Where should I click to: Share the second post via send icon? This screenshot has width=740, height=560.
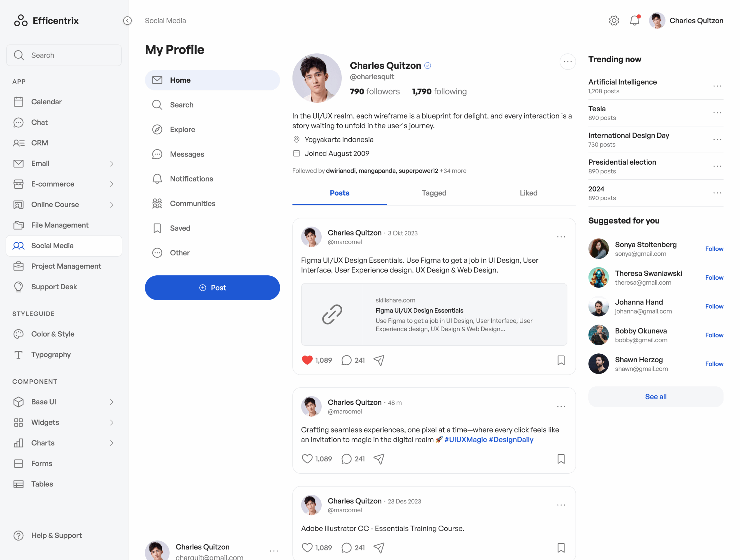click(x=379, y=459)
